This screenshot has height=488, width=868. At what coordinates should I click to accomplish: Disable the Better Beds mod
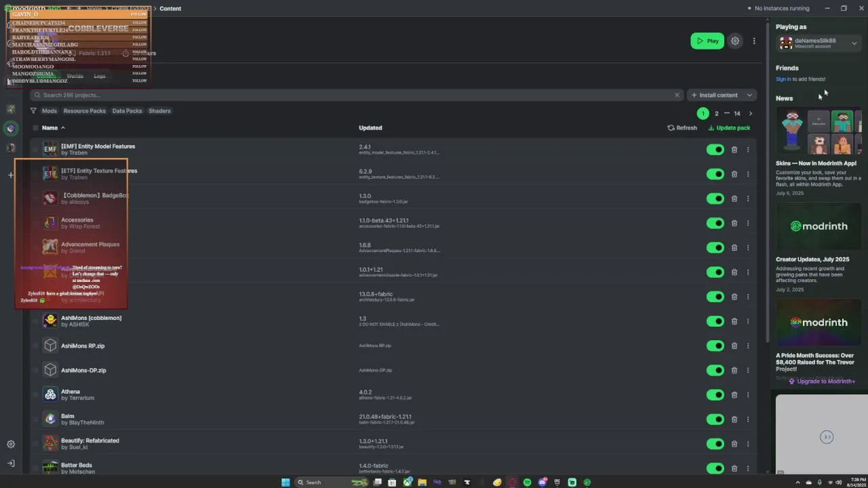[715, 468]
